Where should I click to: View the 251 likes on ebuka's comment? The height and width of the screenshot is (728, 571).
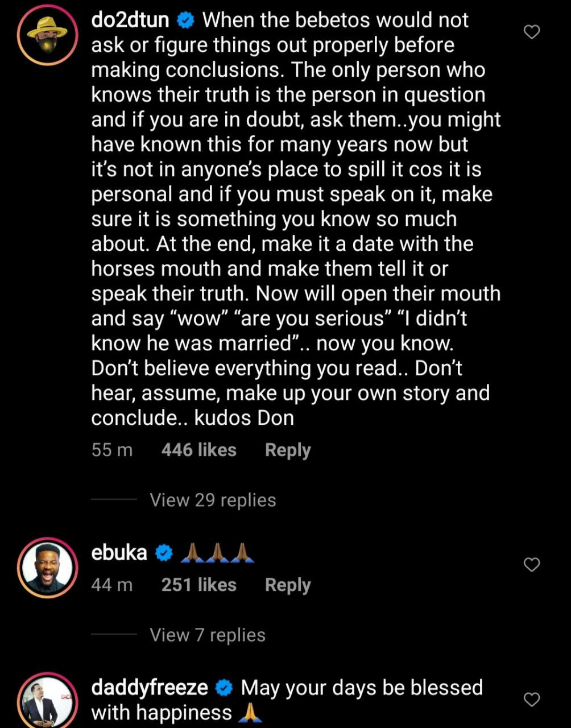[x=198, y=585]
